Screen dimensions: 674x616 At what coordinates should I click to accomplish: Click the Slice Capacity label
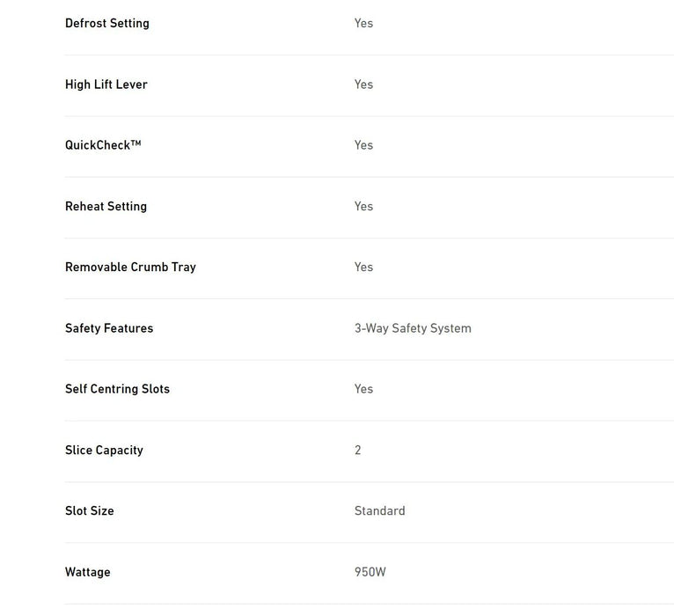[x=104, y=451]
